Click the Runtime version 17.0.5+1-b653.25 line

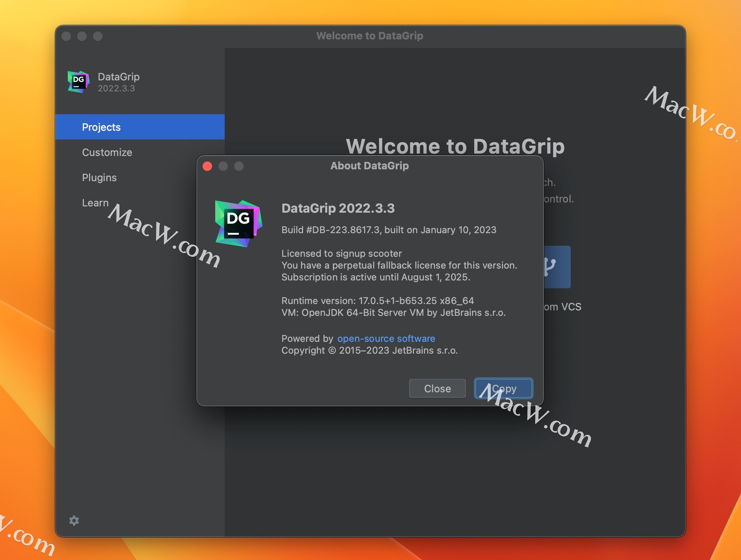(x=378, y=300)
